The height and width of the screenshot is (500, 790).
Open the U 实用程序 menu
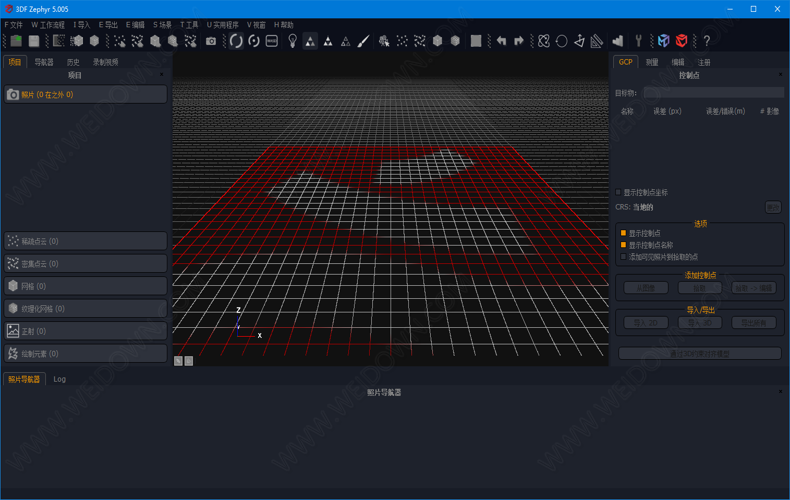pos(222,25)
